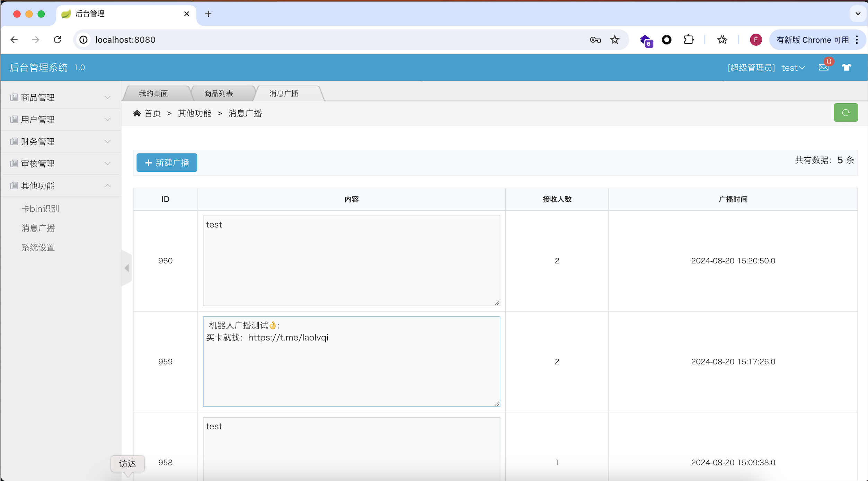The image size is (868, 481).
Task: Click the ID column header
Action: click(166, 199)
